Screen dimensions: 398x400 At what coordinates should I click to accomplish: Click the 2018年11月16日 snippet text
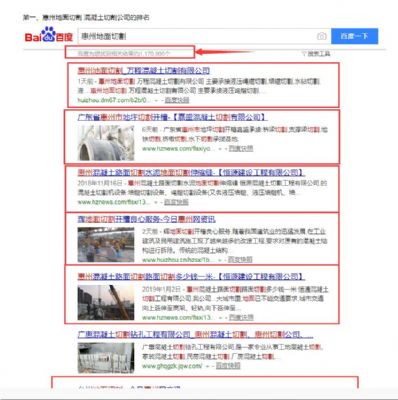click(202, 188)
